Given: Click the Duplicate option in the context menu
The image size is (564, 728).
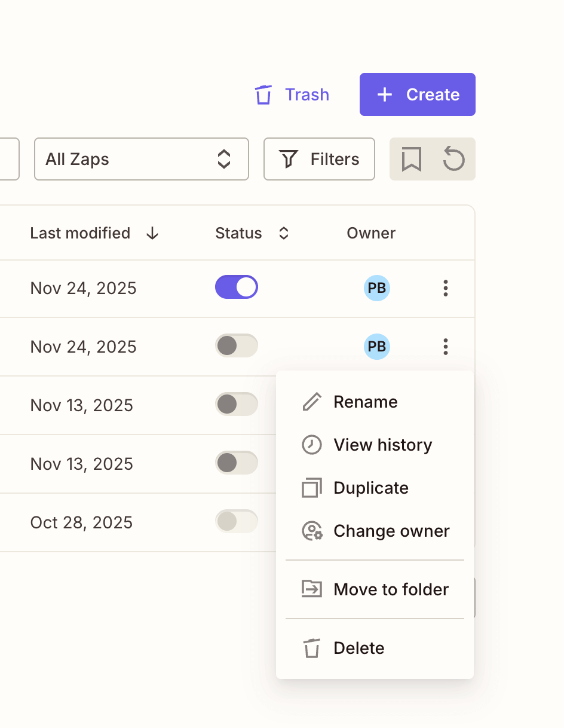Looking at the screenshot, I should click(x=370, y=488).
